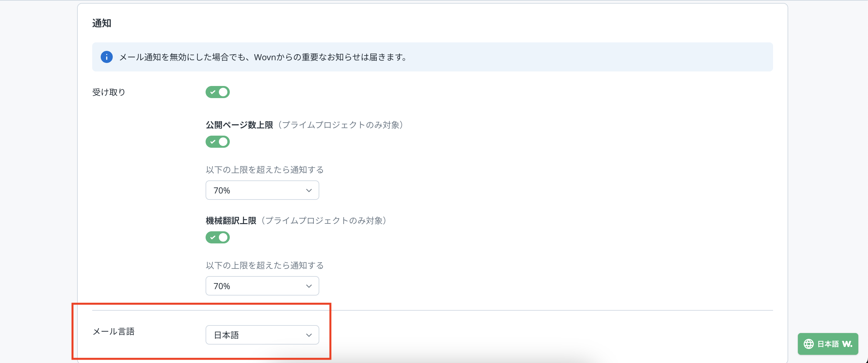868x363 pixels.
Task: Click the 機械翻訳上限 label text
Action: 231,221
